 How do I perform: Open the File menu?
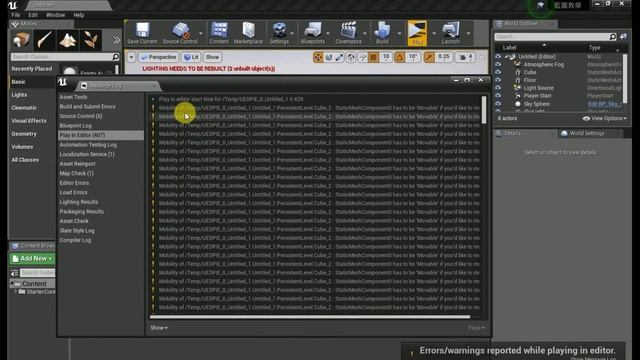16,15
